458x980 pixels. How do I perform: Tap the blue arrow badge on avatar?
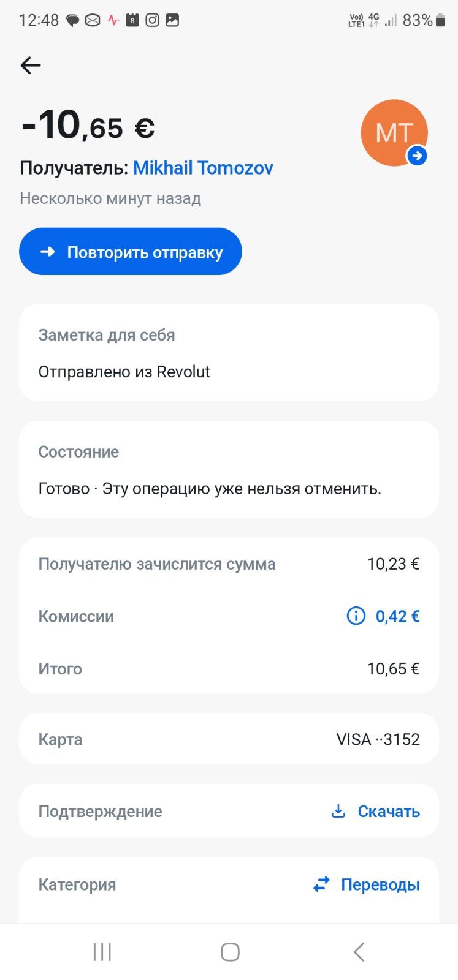tap(417, 156)
